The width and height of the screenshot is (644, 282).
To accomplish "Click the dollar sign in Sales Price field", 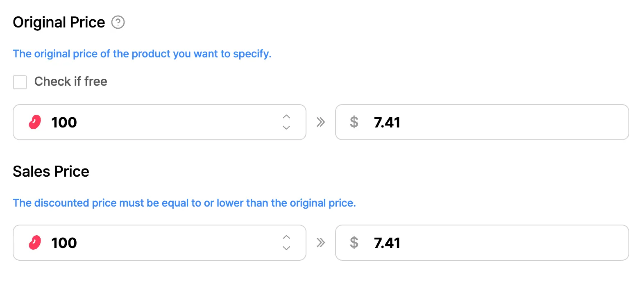I will (x=354, y=243).
